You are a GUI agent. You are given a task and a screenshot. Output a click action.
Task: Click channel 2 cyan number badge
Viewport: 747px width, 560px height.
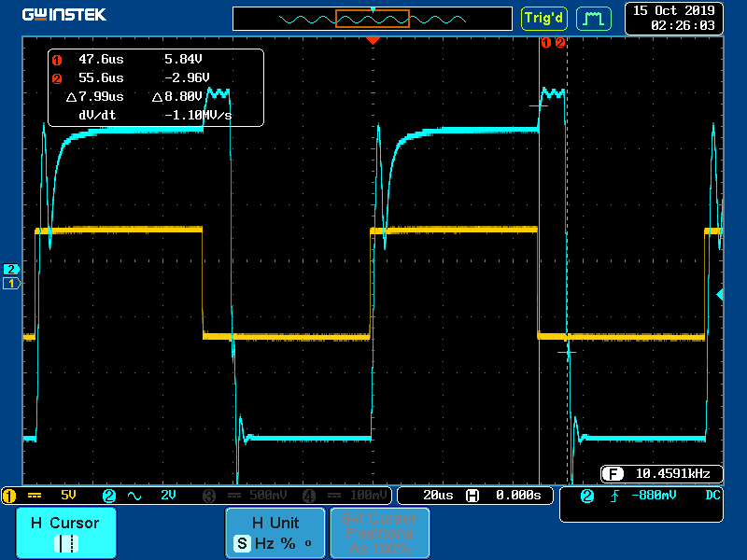click(x=109, y=496)
